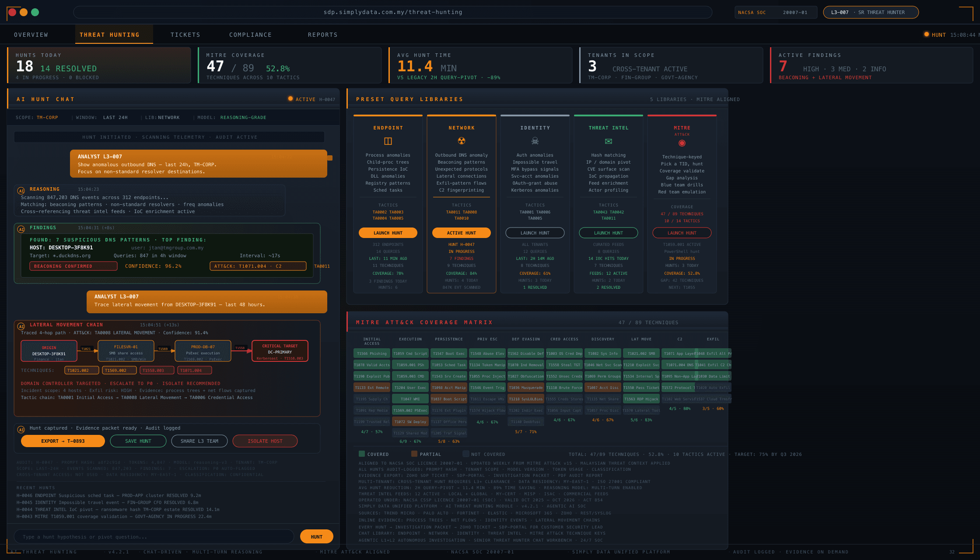This screenshot has height=560, width=980.
Task: Click the ISOLATE HOST button
Action: pyautogui.click(x=265, y=441)
